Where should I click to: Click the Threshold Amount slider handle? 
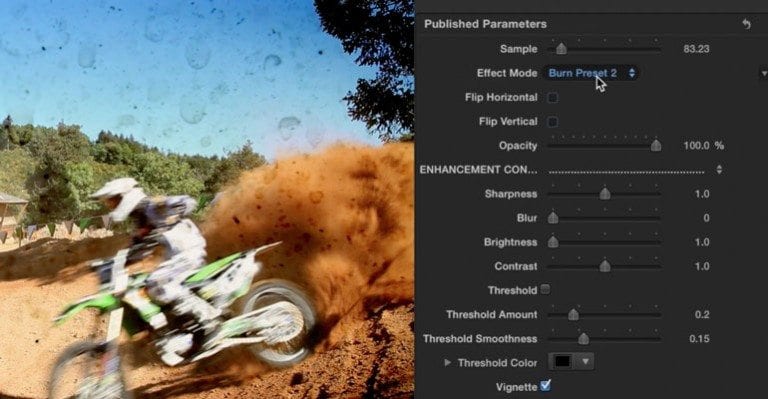(x=573, y=314)
